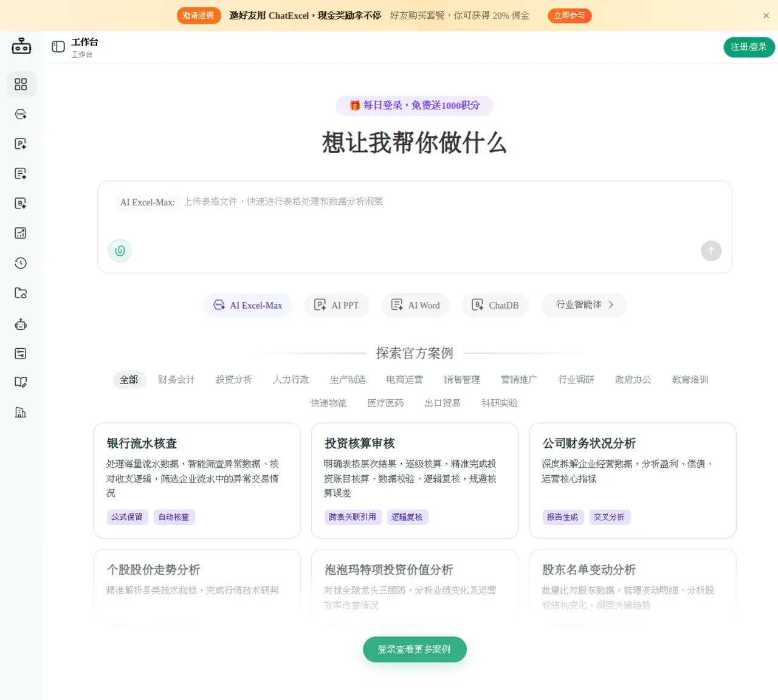Screen dimensions: 778x700
Task: Click the 报告生成 tag
Action: 563,517
